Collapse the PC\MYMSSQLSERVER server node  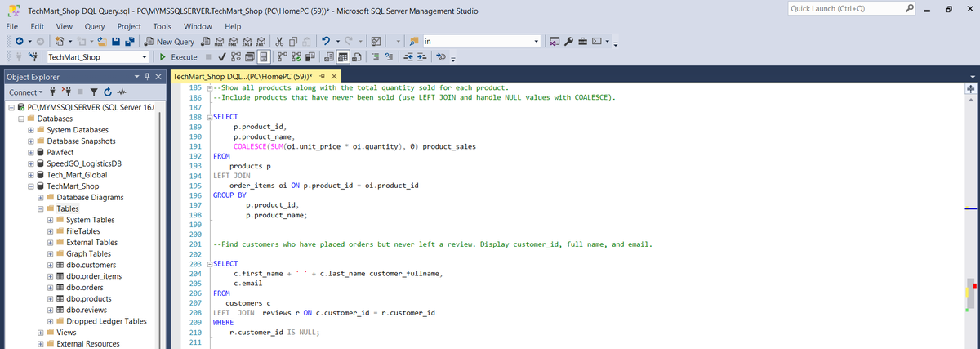pyautogui.click(x=11, y=107)
